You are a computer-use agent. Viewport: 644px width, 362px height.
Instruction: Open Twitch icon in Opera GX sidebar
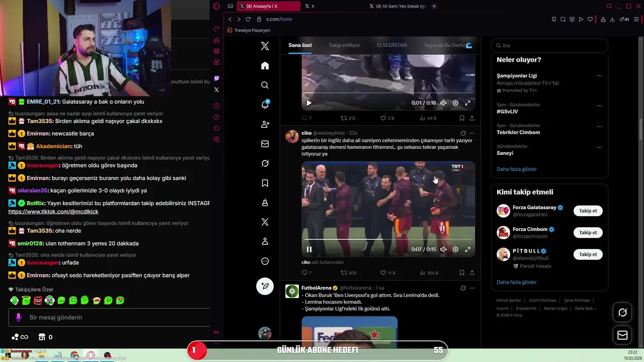(216, 78)
